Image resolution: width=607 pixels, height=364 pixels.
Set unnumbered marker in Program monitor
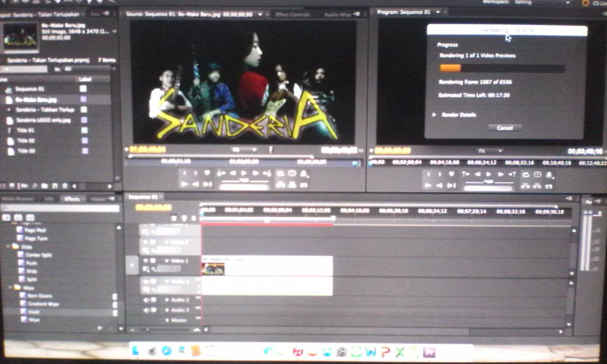pyautogui.click(x=452, y=174)
